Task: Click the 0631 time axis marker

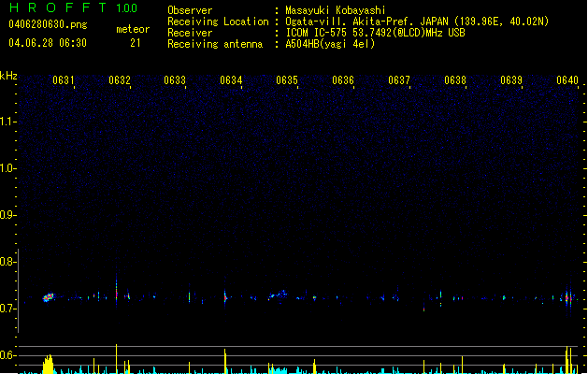Action: [x=63, y=80]
